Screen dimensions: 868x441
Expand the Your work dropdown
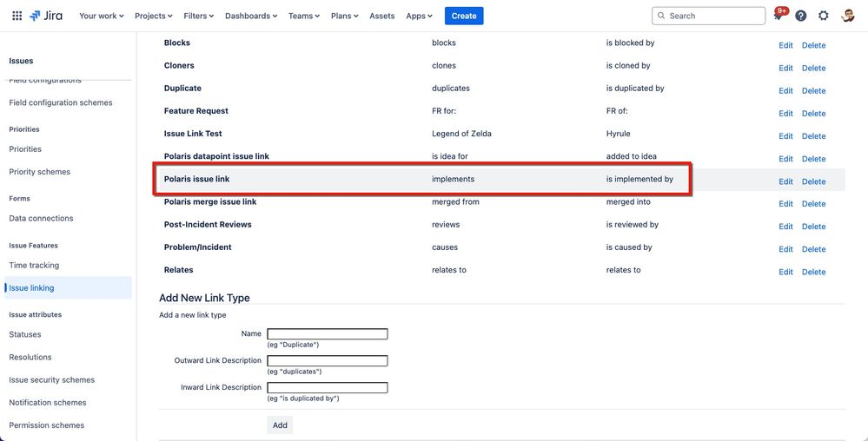click(102, 16)
